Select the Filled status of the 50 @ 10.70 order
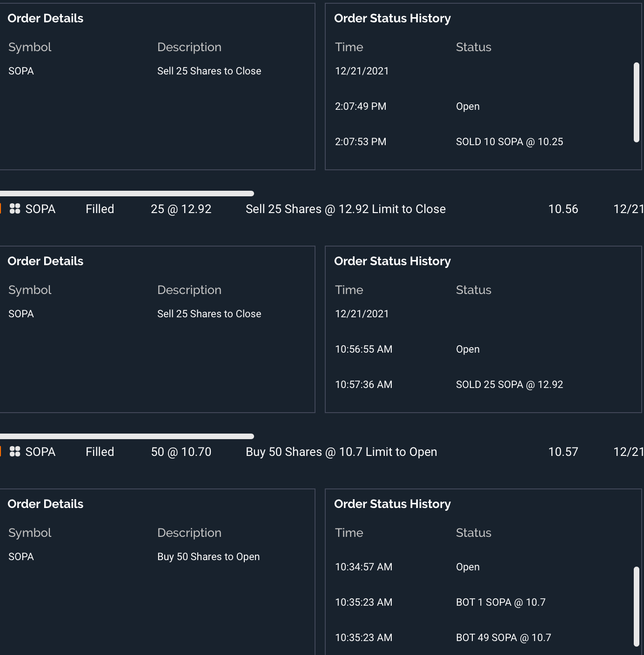Viewport: 644px width, 655px height. 100,452
